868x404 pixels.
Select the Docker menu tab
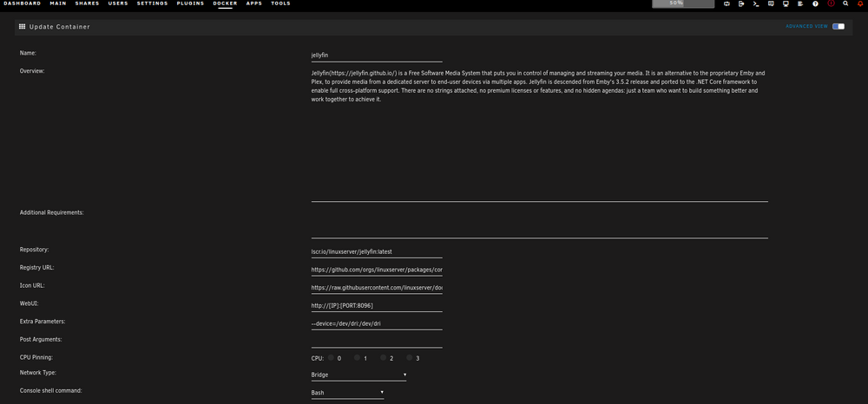(226, 3)
